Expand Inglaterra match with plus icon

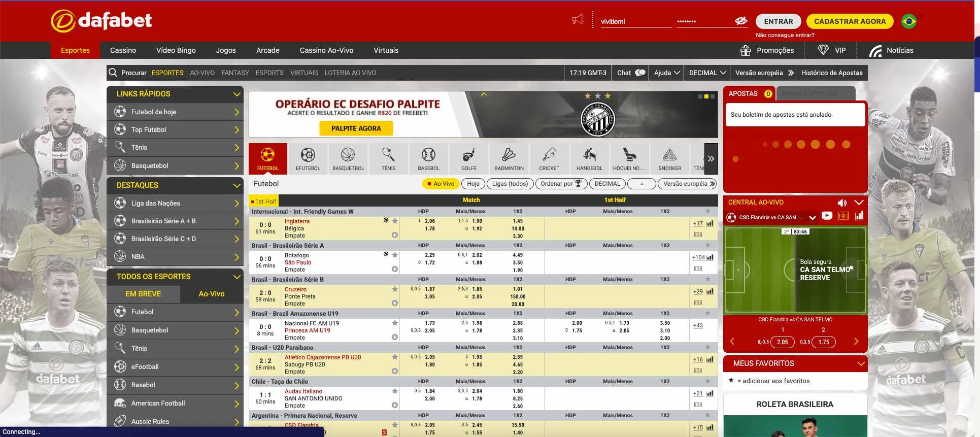pos(394,235)
